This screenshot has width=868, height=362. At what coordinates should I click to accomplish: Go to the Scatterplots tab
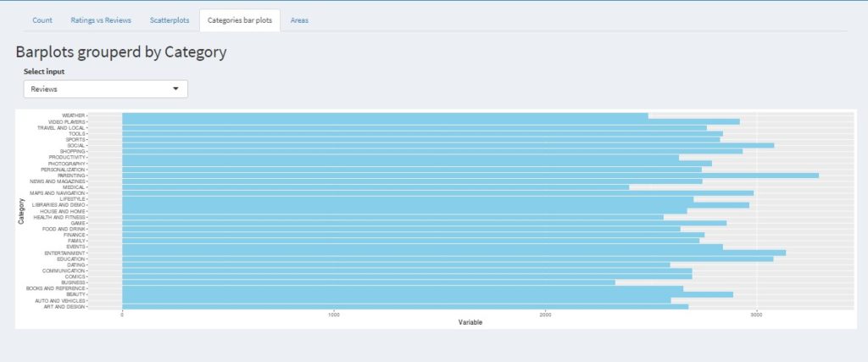coord(170,19)
